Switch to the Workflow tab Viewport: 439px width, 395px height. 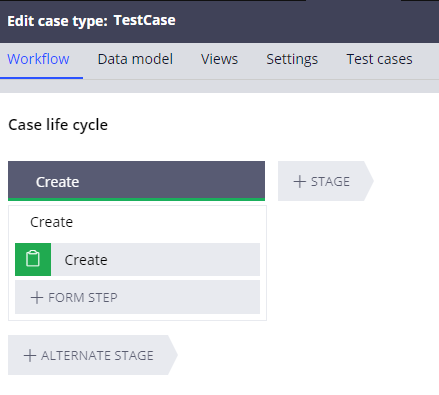38,59
